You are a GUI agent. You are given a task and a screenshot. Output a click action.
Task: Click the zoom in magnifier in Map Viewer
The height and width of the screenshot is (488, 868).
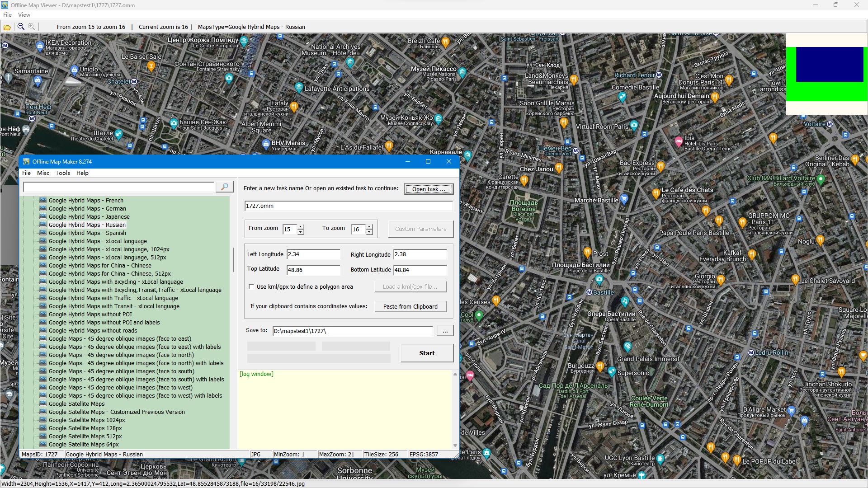click(31, 27)
